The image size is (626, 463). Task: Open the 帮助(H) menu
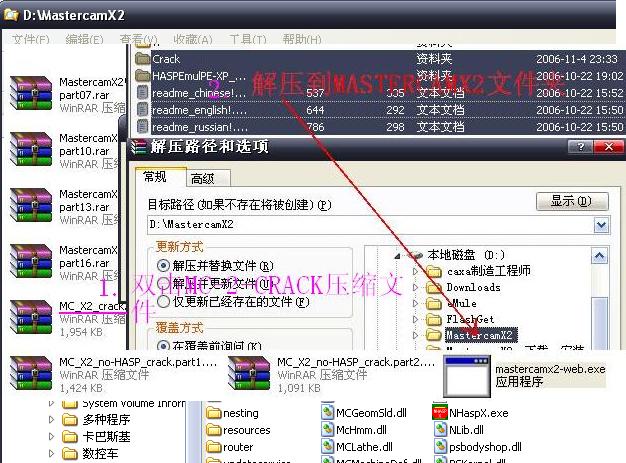click(302, 39)
